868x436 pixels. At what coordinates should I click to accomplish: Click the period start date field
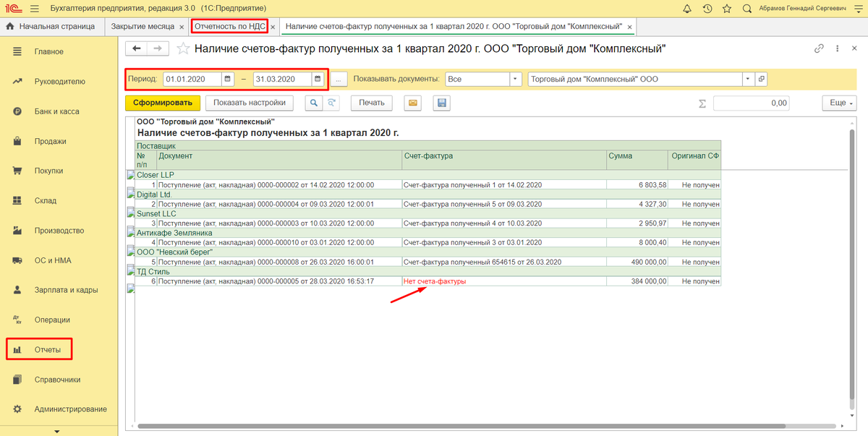[x=192, y=79]
